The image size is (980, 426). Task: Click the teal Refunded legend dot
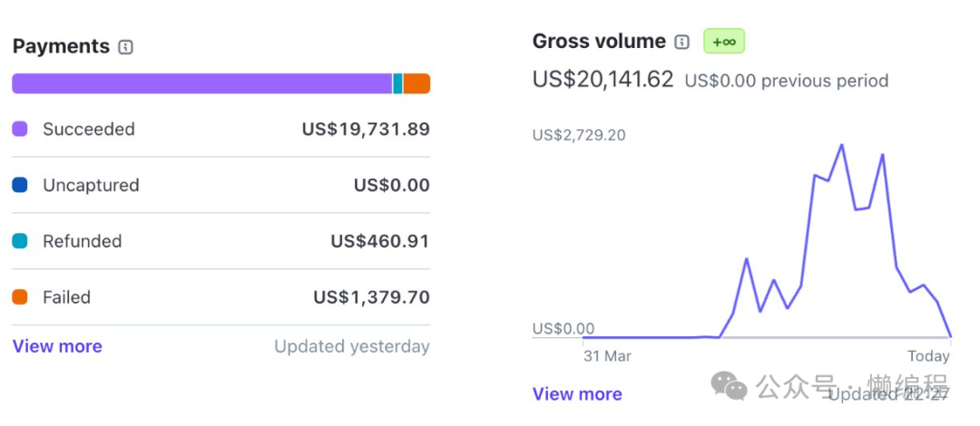point(20,241)
